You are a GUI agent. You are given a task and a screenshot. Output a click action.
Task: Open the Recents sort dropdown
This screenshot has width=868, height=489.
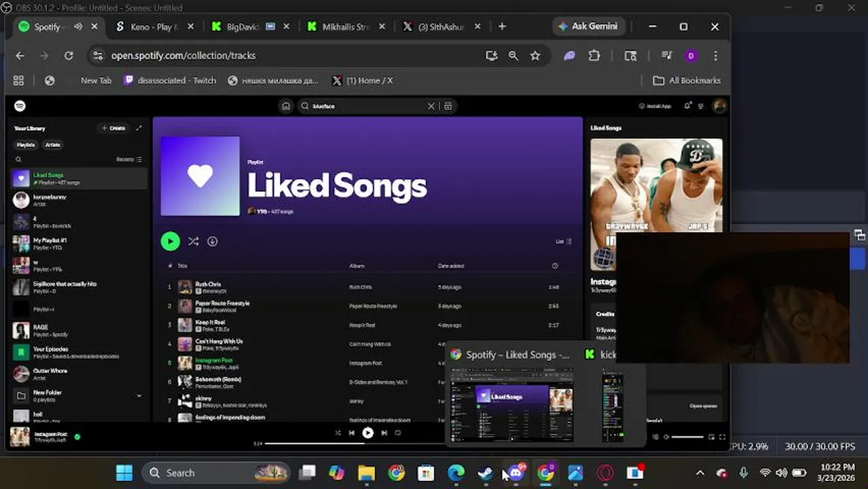coord(129,160)
